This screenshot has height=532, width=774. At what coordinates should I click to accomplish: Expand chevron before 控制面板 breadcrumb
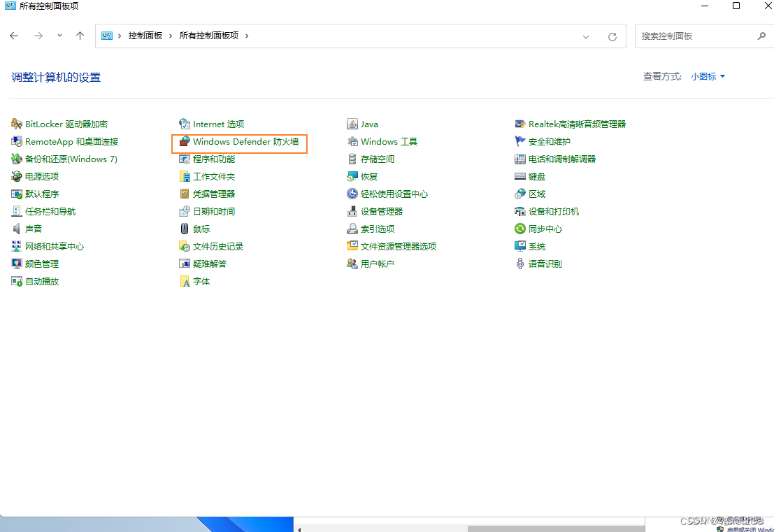(x=120, y=36)
